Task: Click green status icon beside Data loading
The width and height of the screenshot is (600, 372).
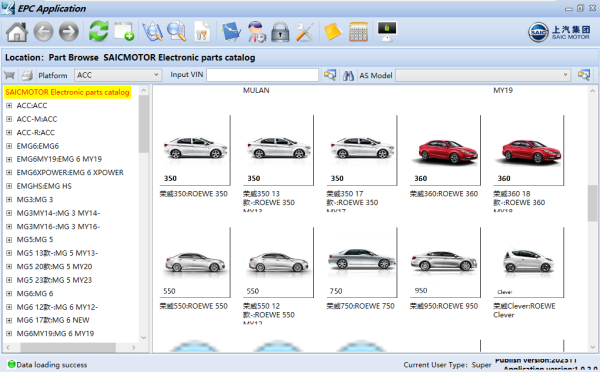Action: [11, 364]
